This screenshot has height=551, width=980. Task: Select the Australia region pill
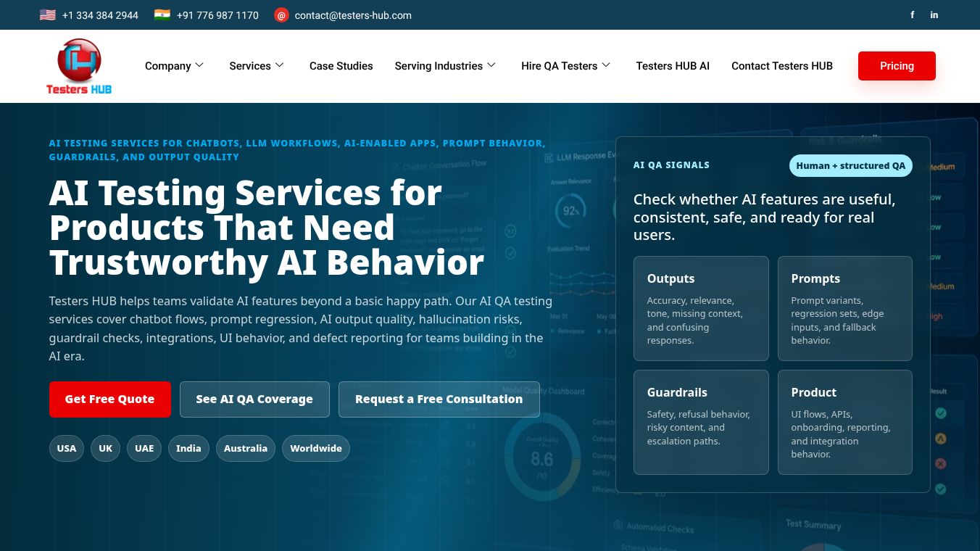(x=246, y=448)
